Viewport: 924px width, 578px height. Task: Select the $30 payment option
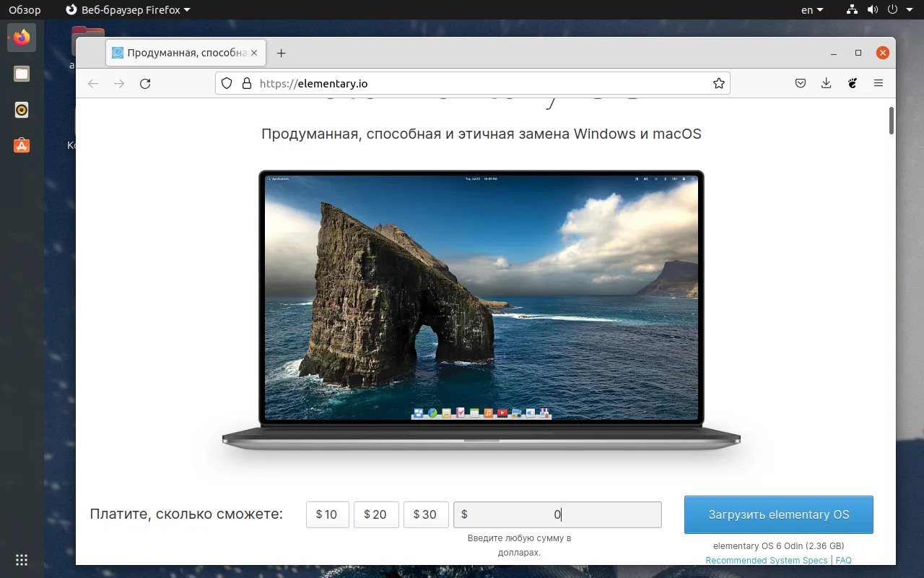click(x=426, y=514)
